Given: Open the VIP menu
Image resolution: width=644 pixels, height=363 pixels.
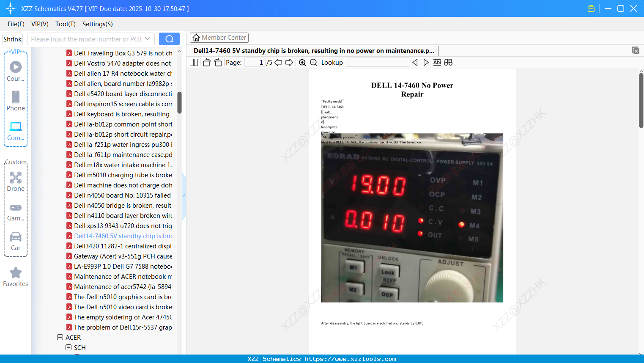Looking at the screenshot, I should point(40,24).
